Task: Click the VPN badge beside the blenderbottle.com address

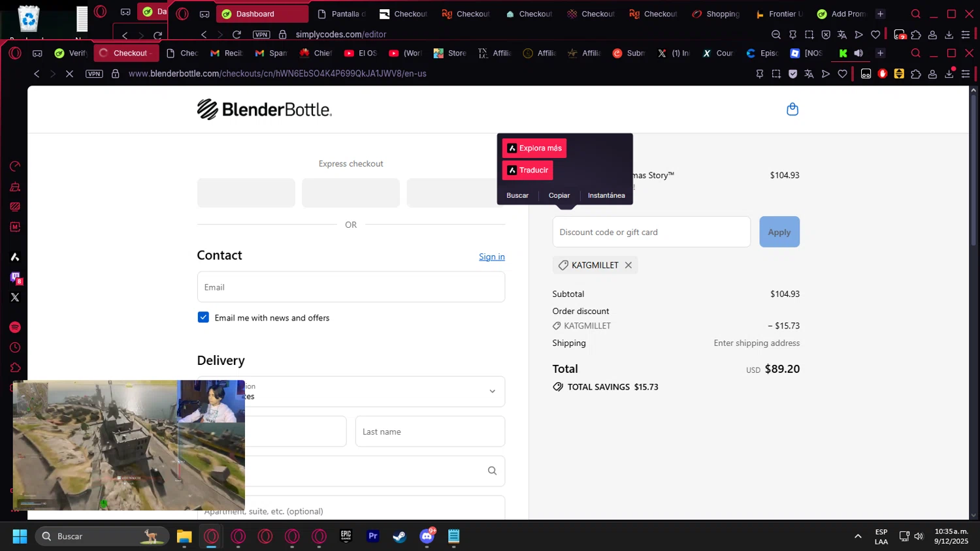Action: coord(94,74)
